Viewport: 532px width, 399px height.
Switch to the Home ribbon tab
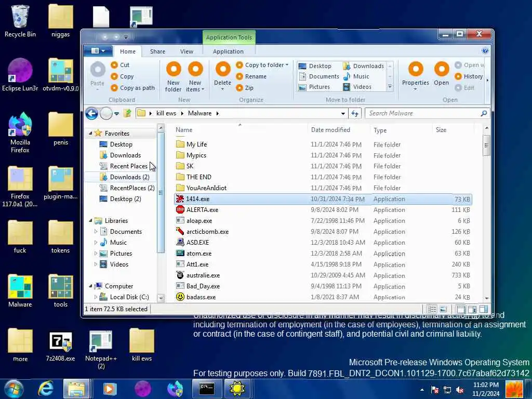(128, 51)
